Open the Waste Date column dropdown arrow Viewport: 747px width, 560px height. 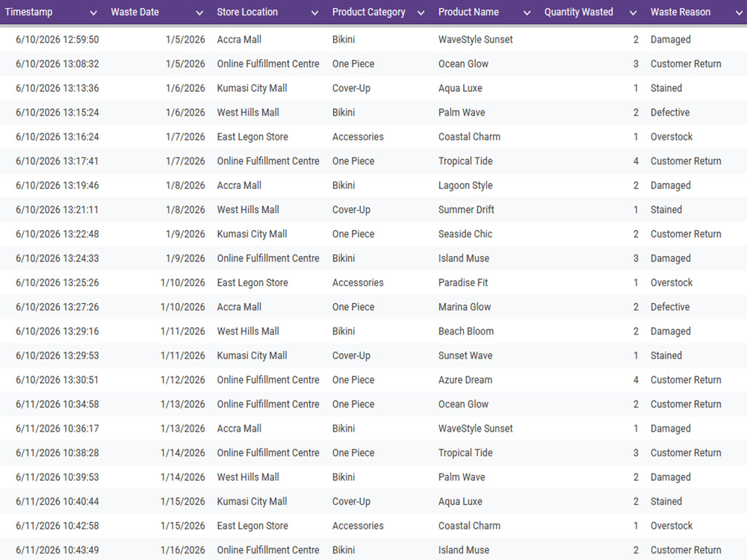(x=199, y=13)
